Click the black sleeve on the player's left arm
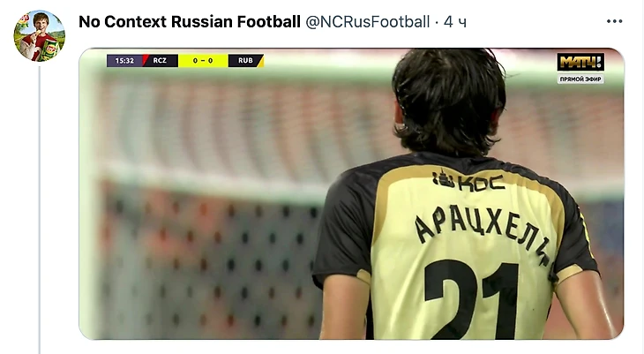Viewport: 644px width, 354px height. pos(343,230)
